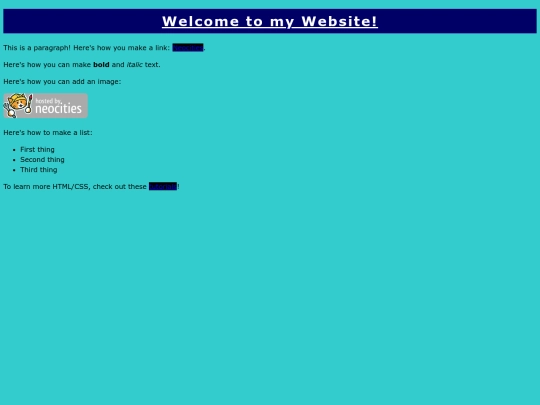The image size is (540, 405).
Task: Select the 'Second thing' list item
Action: point(42,159)
